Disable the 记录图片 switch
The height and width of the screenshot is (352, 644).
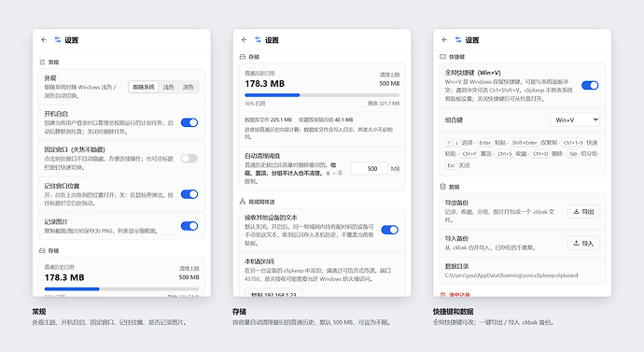(189, 226)
